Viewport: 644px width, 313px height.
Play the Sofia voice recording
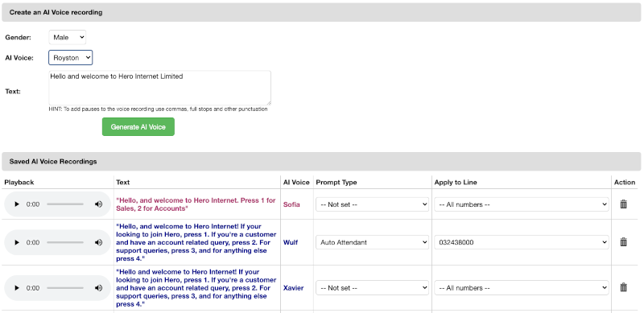(17, 204)
